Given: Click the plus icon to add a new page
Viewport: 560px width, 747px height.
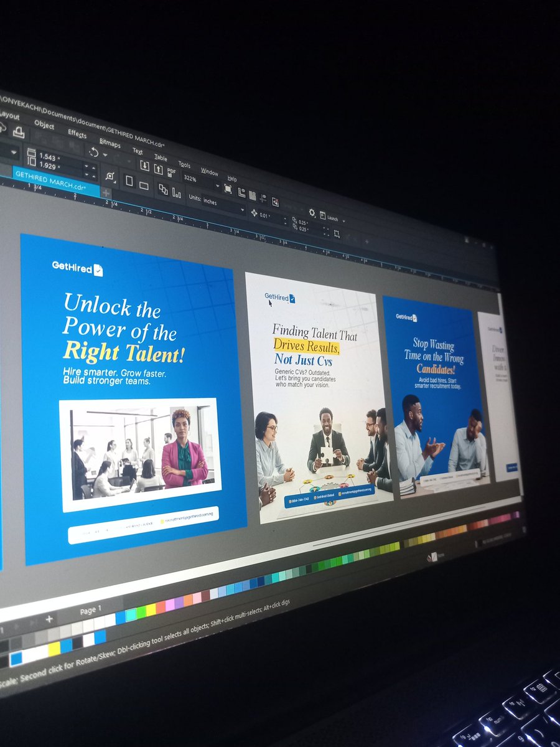Looking at the screenshot, I should coord(49,619).
